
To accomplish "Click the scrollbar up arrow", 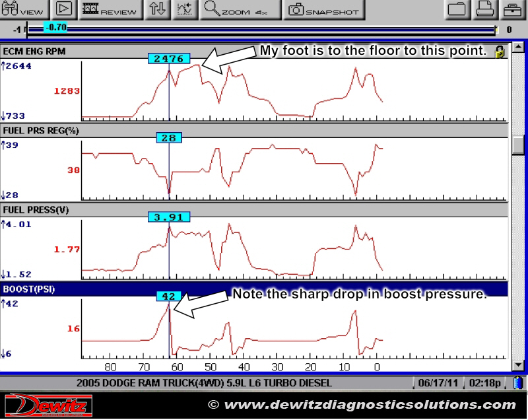I will point(518,46).
